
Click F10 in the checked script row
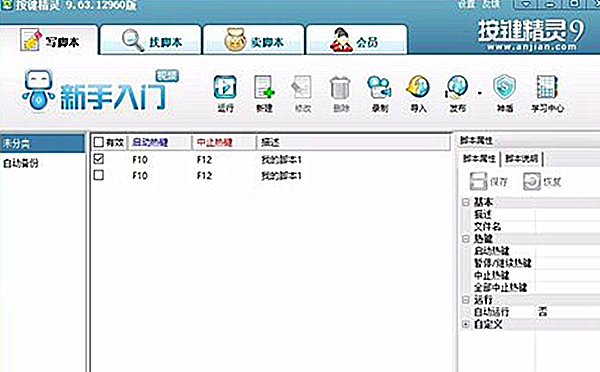tap(140, 159)
